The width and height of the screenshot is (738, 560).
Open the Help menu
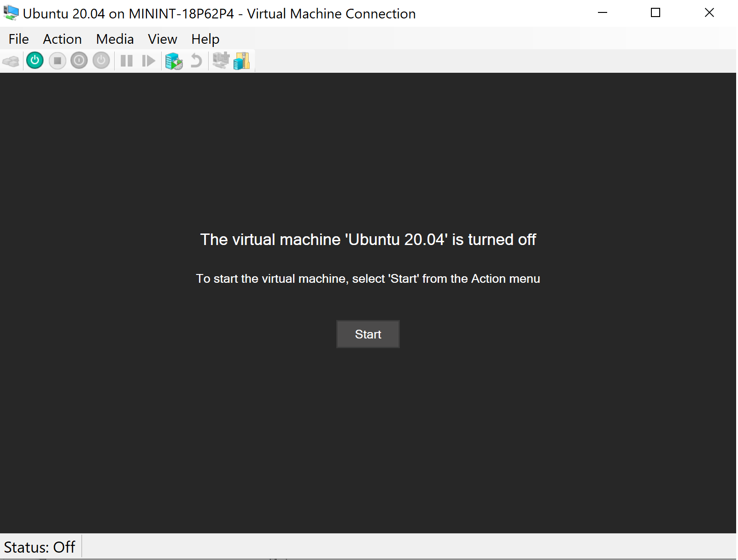(205, 39)
